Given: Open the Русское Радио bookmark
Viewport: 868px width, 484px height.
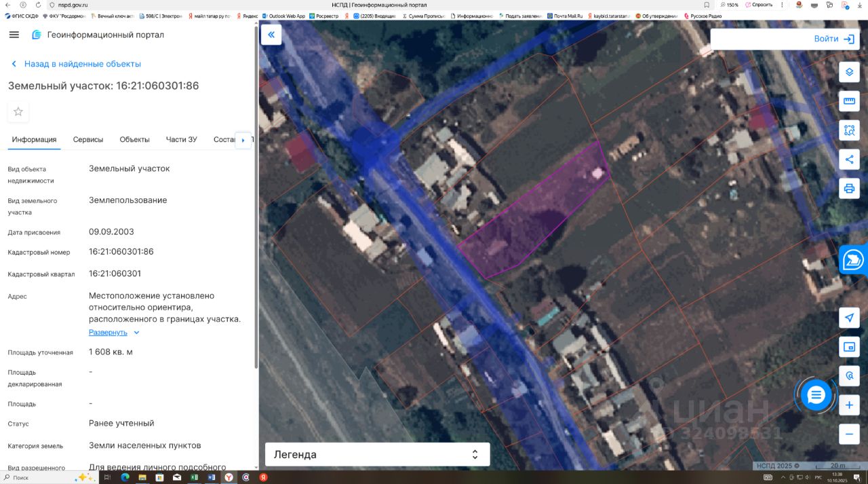Looking at the screenshot, I should pos(703,16).
